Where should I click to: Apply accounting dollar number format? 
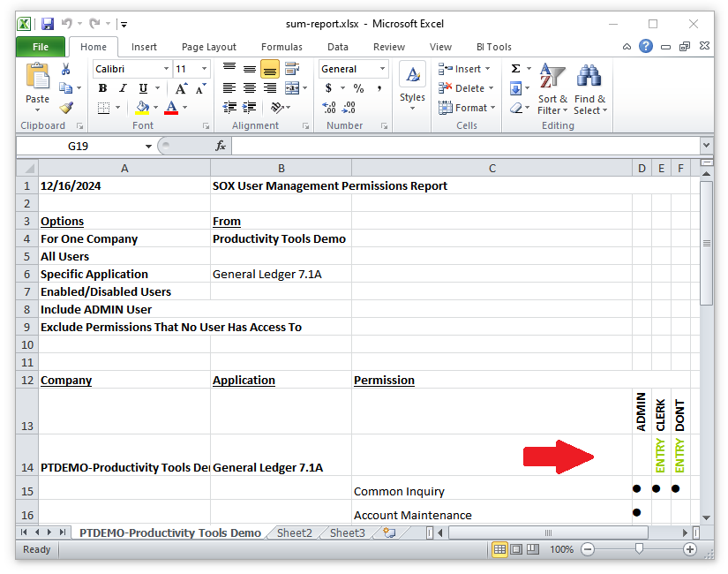coord(329,88)
